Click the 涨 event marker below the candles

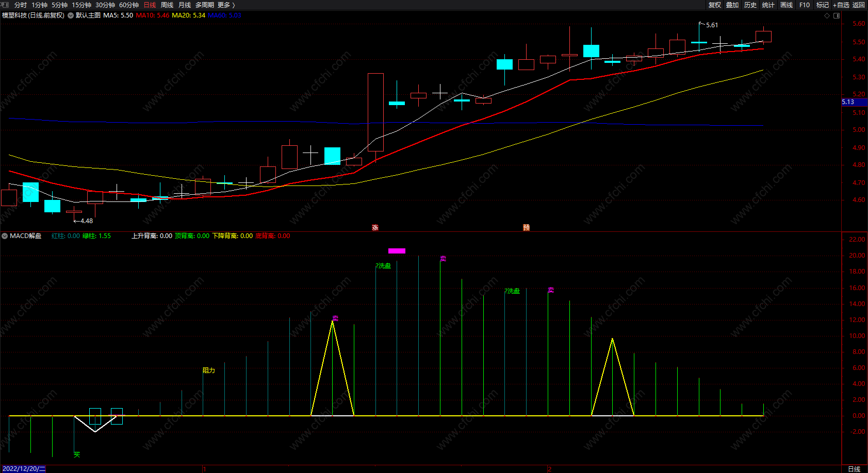point(375,227)
